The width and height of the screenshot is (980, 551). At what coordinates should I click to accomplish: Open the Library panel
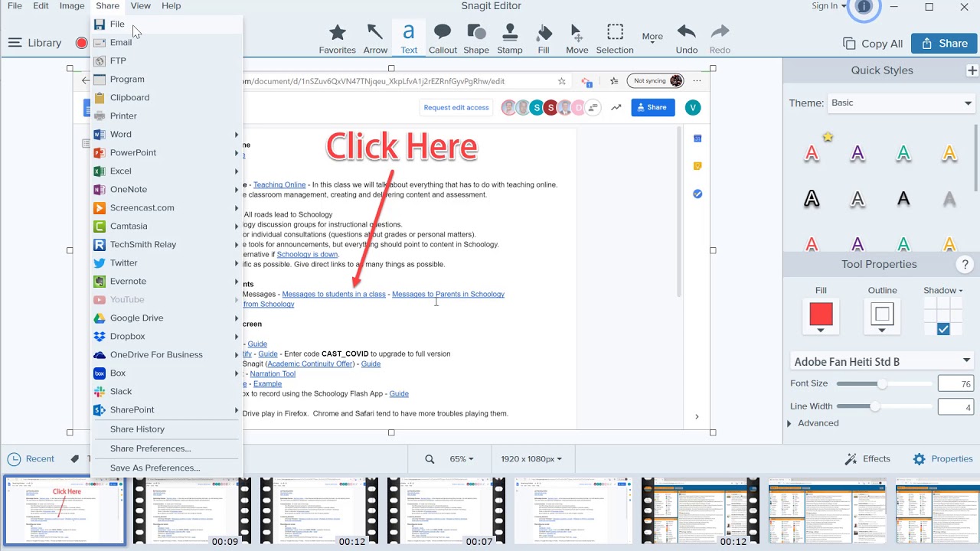(x=35, y=43)
